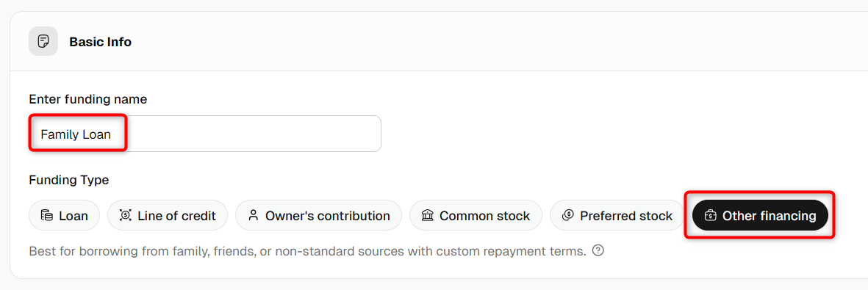Click the Preferred stock coin icon

click(x=567, y=215)
